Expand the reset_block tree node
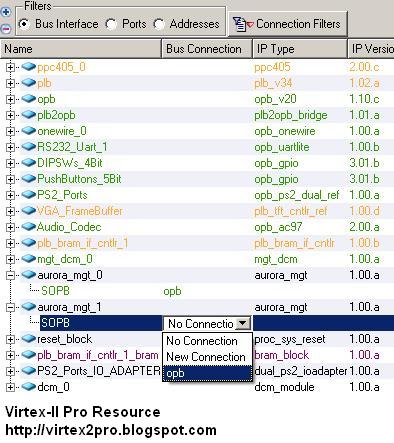 coord(10,339)
